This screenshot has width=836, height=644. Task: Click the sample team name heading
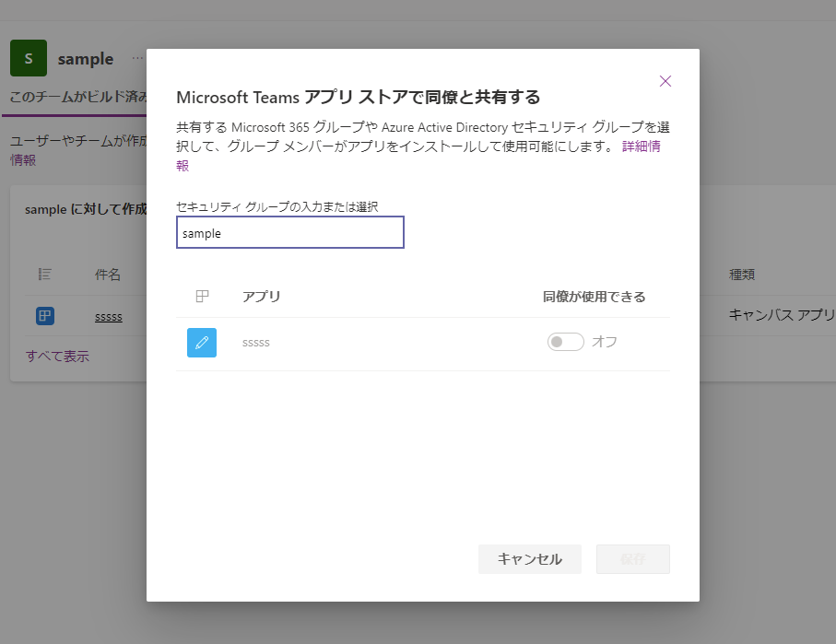[x=86, y=59]
